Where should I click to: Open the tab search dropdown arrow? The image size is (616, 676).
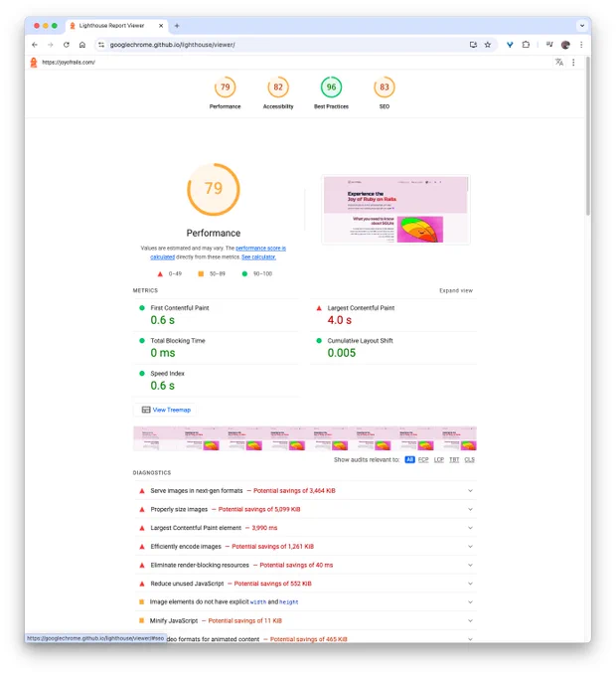[582, 26]
